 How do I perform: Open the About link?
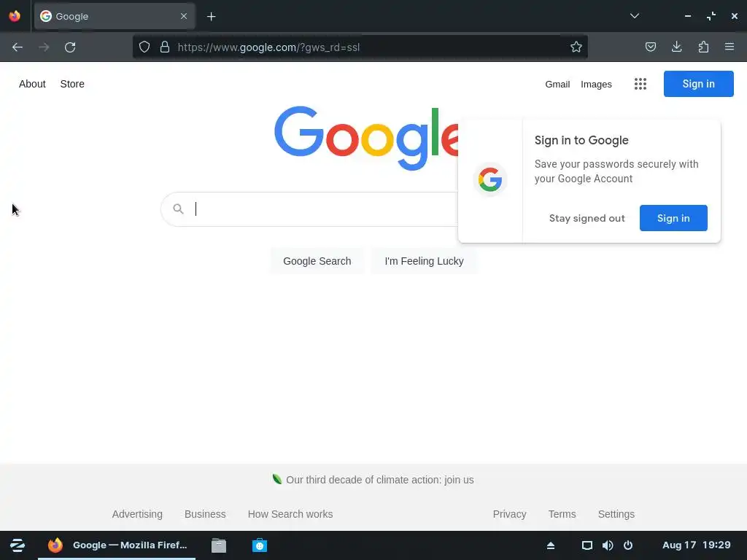click(32, 84)
